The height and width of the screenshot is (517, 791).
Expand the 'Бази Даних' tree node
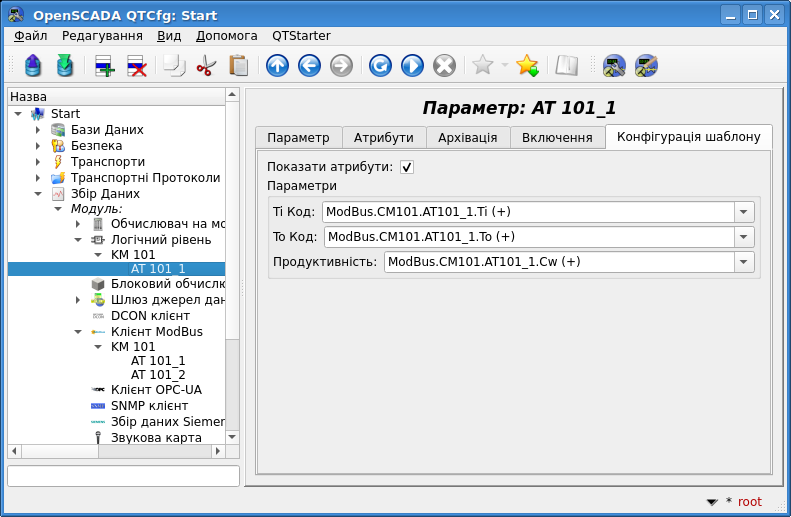click(x=38, y=130)
